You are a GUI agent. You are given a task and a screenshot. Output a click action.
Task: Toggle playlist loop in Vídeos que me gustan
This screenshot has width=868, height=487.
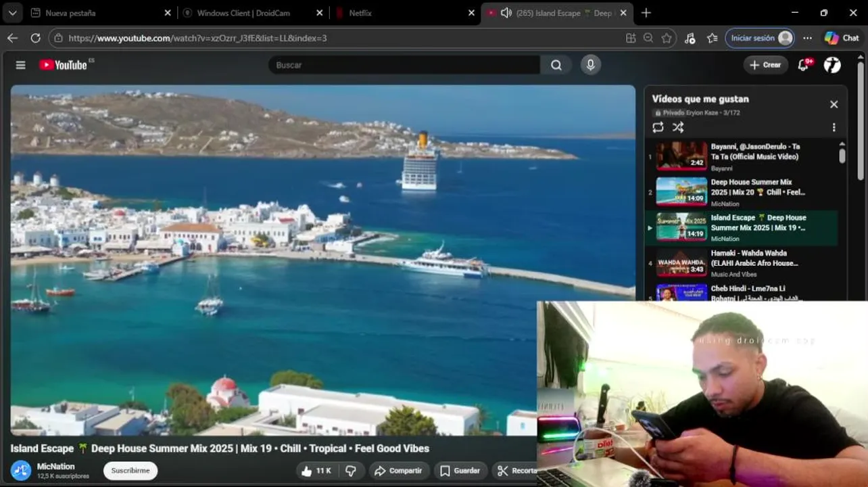658,127
